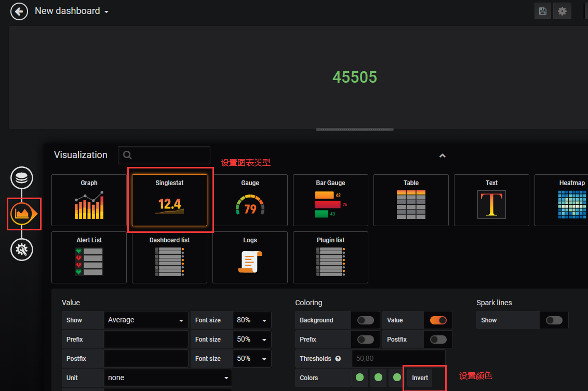Screen dimensions: 588x391
Task: Click the Invert colors button
Action: [x=420, y=378]
